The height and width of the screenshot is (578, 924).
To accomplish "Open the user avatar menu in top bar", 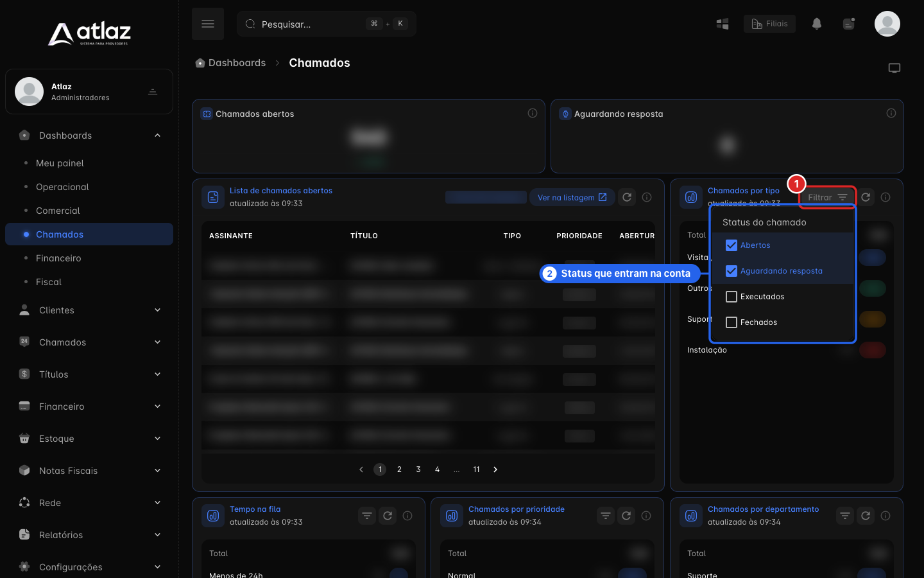I will (x=887, y=24).
